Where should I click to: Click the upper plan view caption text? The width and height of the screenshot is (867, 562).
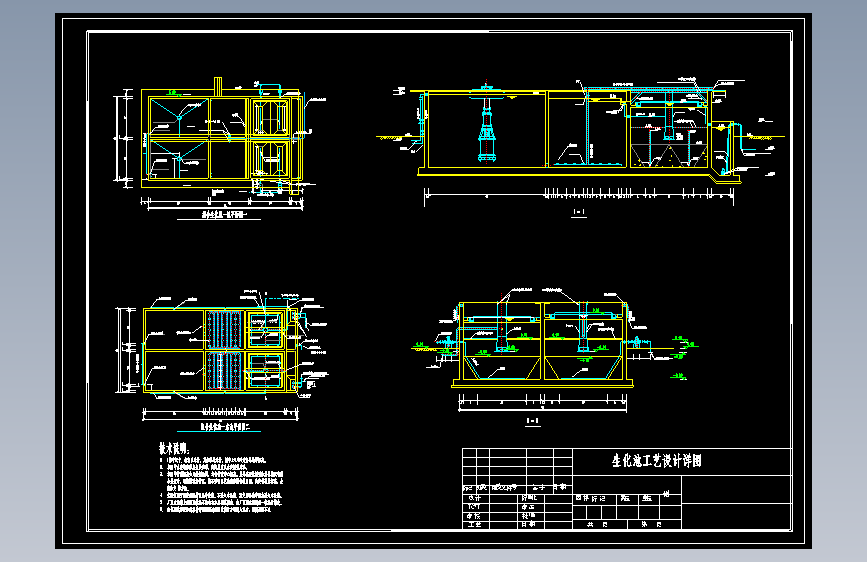click(x=223, y=214)
